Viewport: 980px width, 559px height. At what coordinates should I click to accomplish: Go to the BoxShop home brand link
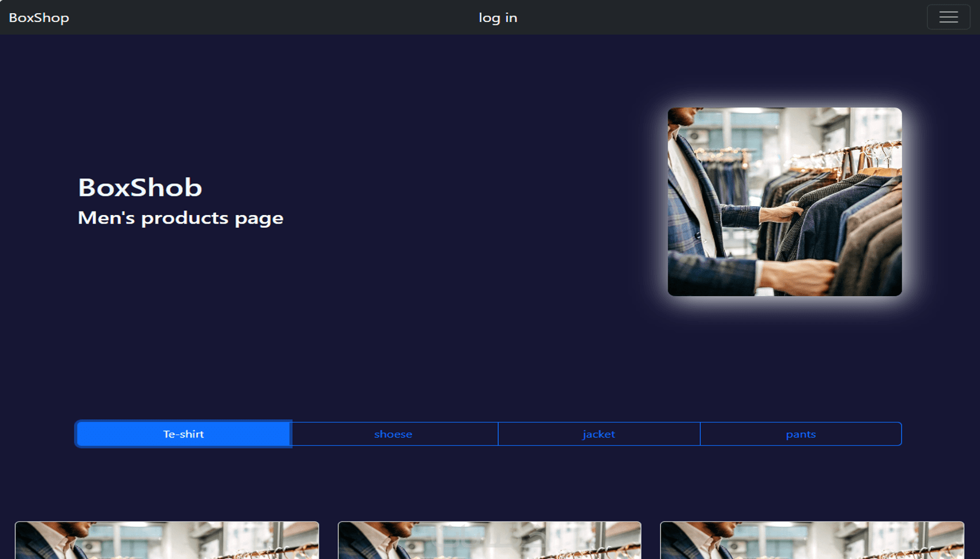pyautogui.click(x=39, y=18)
